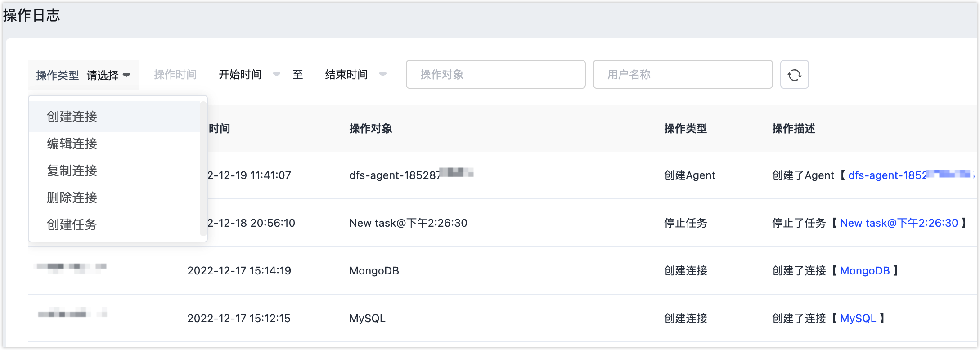Expand the 开始时间 date picker arrow
The width and height of the screenshot is (980, 350).
(x=277, y=74)
